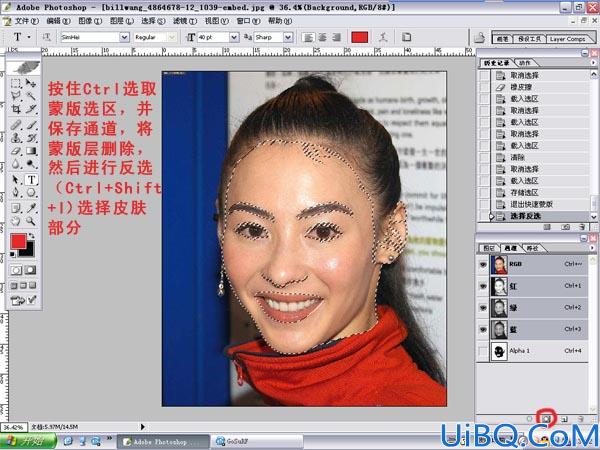This screenshot has height=450, width=600.
Task: Toggle visibility of blue channel (蓝)
Action: (483, 329)
